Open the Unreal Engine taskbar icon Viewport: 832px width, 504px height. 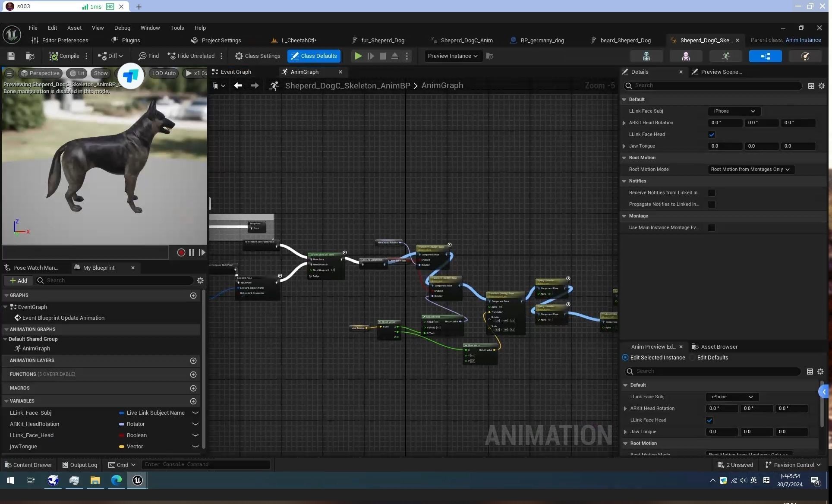[x=137, y=480]
